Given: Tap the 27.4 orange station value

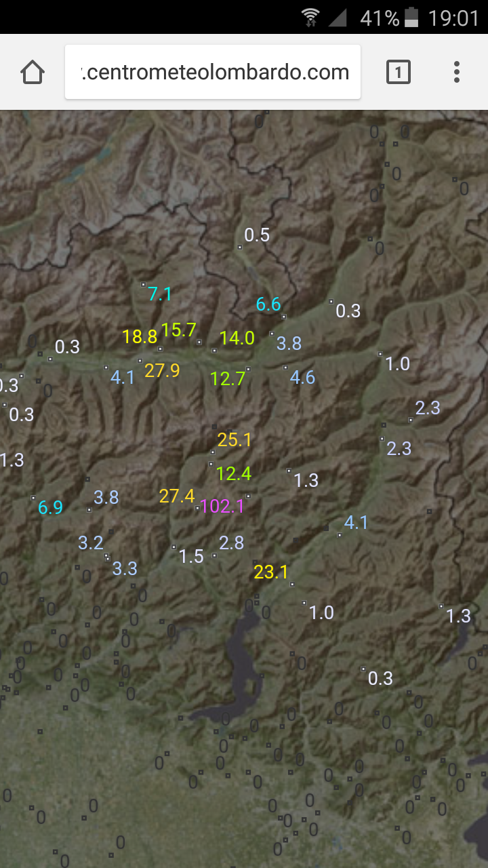Looking at the screenshot, I should click(x=177, y=496).
